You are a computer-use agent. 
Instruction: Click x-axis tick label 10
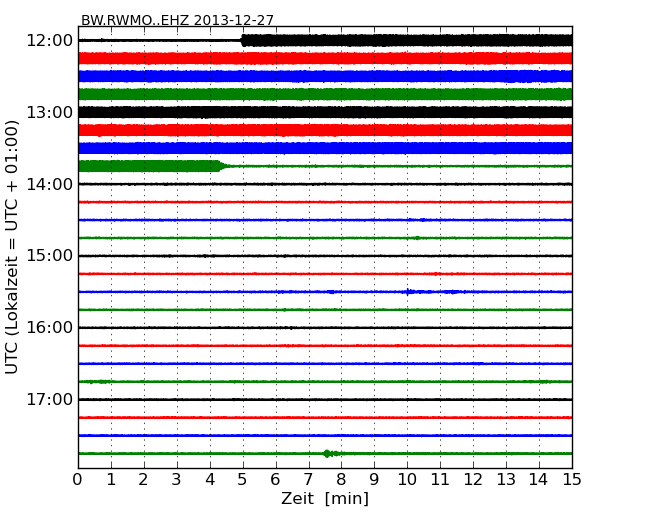click(407, 480)
